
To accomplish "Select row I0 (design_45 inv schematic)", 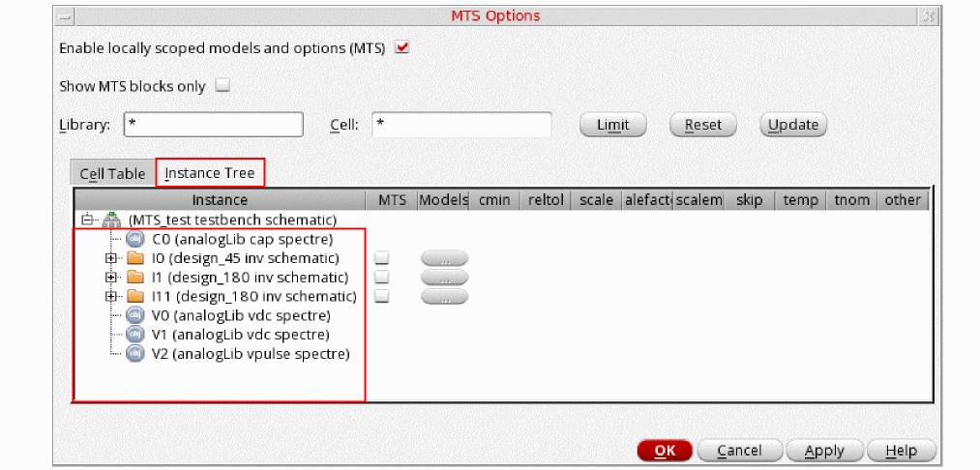I will click(246, 258).
